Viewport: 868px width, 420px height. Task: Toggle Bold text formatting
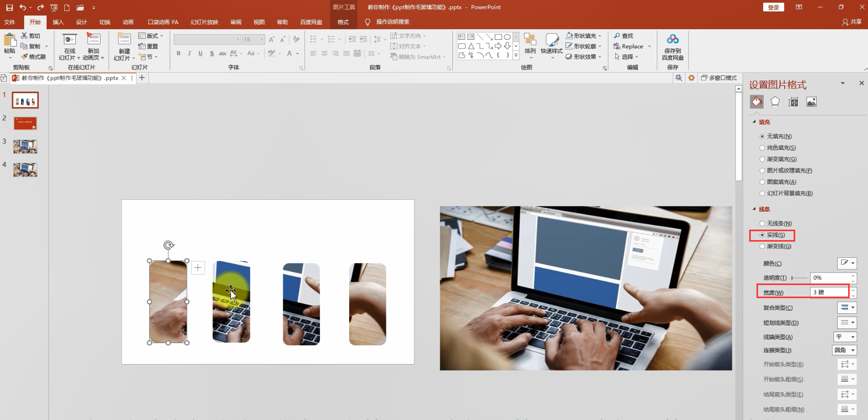pyautogui.click(x=179, y=53)
